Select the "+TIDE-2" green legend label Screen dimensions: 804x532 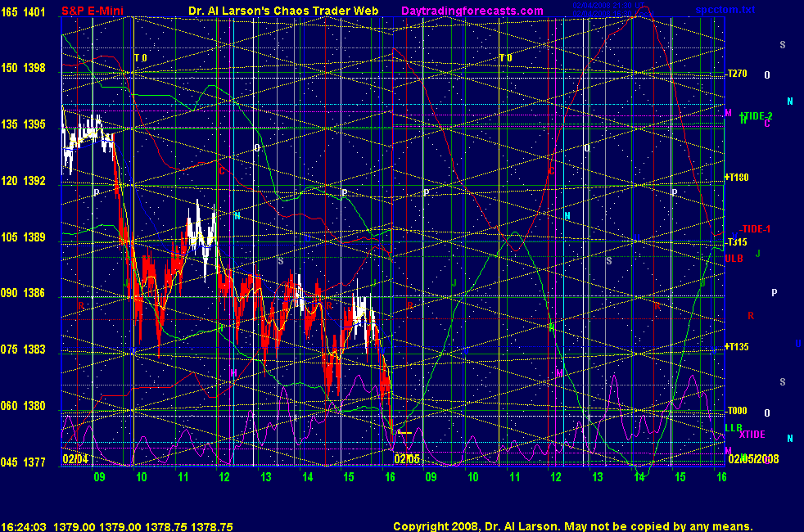756,116
